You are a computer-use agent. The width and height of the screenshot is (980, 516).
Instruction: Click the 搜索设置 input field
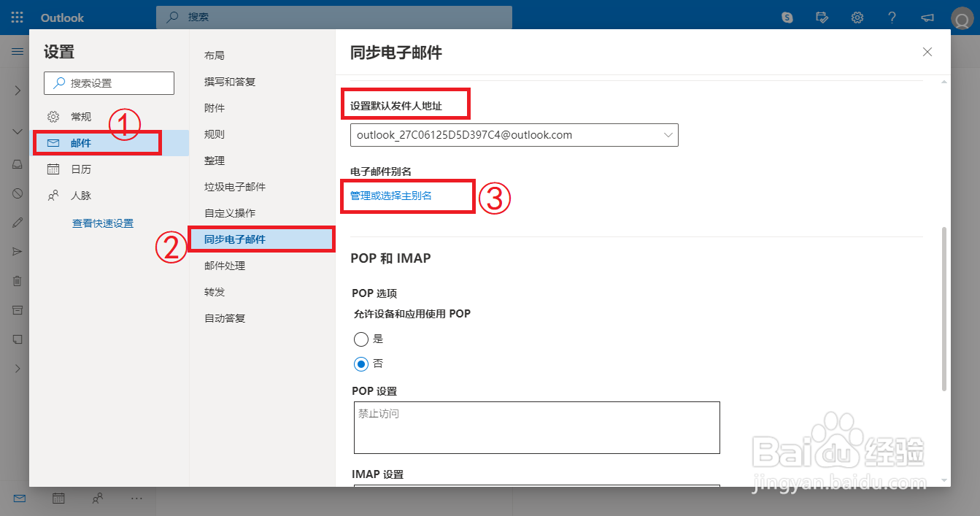(109, 83)
